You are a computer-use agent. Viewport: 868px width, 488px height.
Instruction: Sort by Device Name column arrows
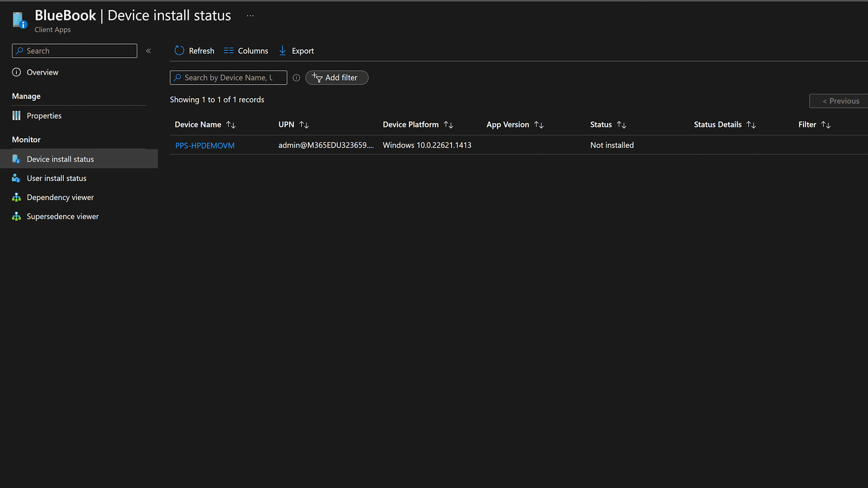click(x=231, y=125)
